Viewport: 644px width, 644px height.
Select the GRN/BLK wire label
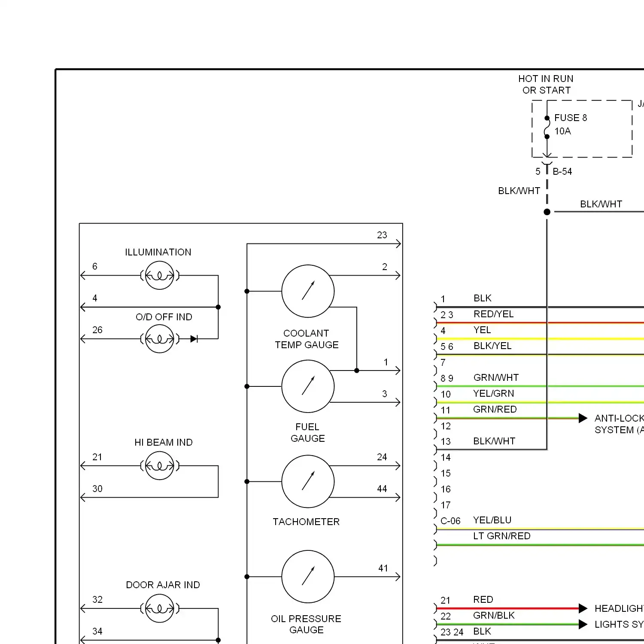pos(494,615)
